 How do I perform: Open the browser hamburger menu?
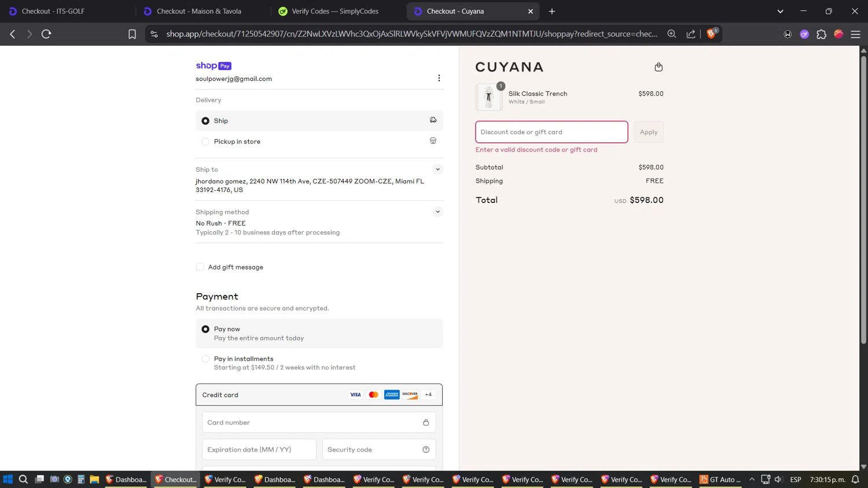tap(855, 34)
